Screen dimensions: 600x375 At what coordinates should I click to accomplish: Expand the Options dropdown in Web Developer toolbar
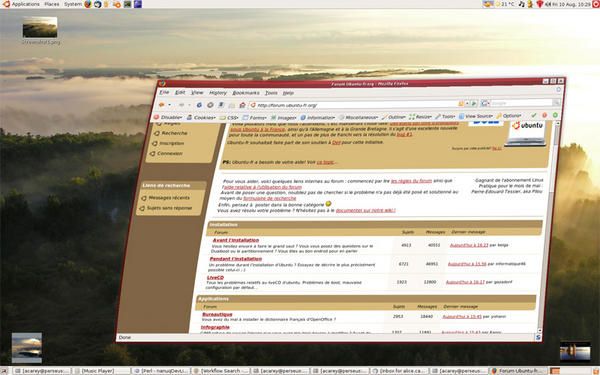tap(509, 116)
